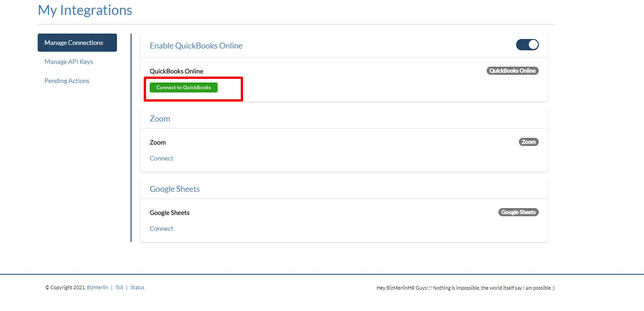This screenshot has width=644, height=311.
Task: Click the gray Google Sheets badge
Action: 518,212
